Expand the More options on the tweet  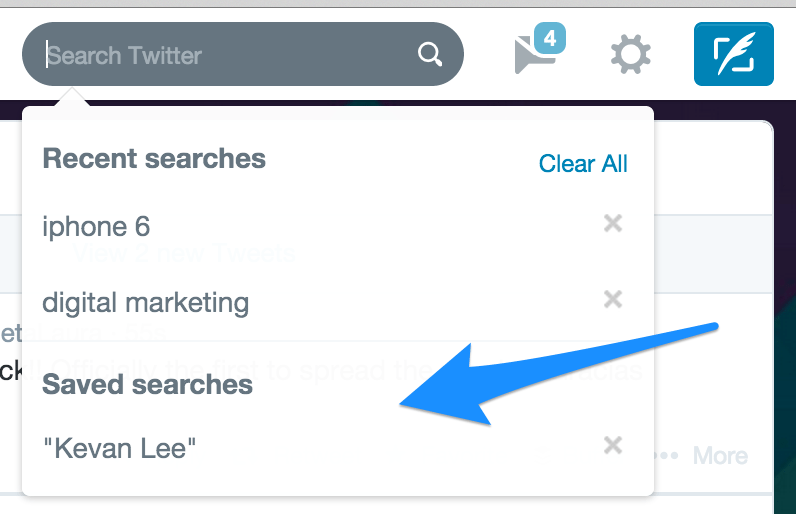[x=720, y=456]
